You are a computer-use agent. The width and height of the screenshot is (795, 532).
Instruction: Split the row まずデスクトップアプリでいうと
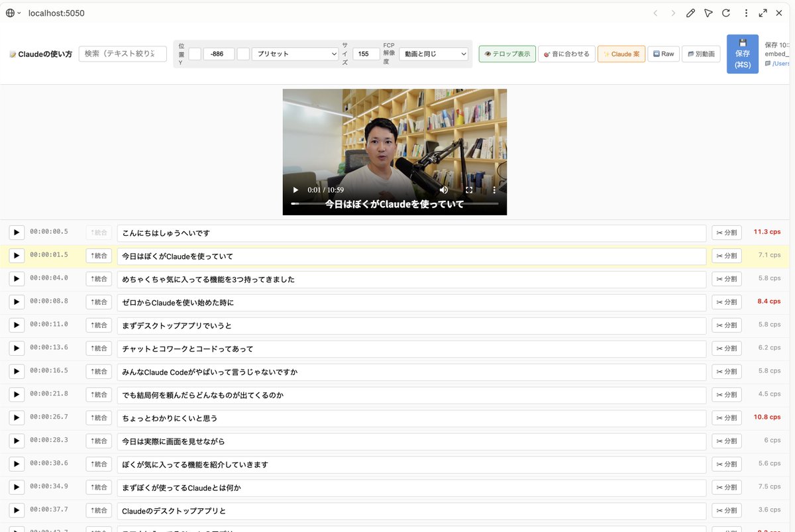(726, 325)
